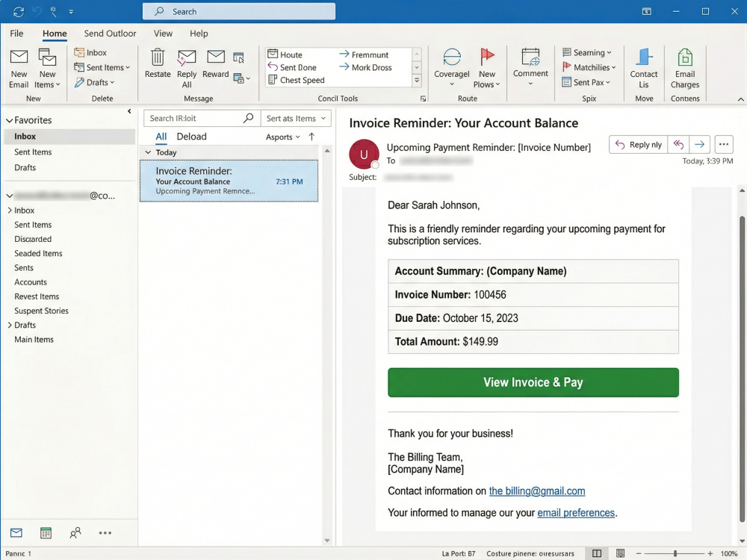The width and height of the screenshot is (747, 560).
Task: Click the New Plows red flag icon
Action: [x=487, y=57]
